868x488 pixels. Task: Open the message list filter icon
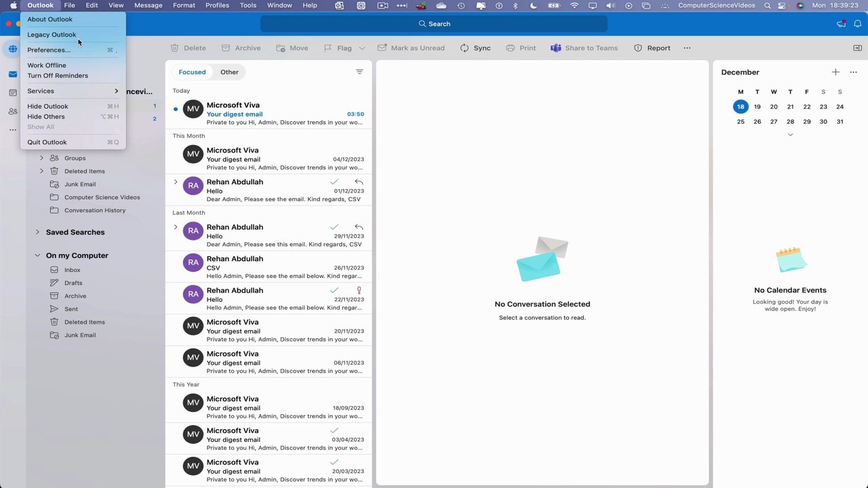(x=359, y=72)
